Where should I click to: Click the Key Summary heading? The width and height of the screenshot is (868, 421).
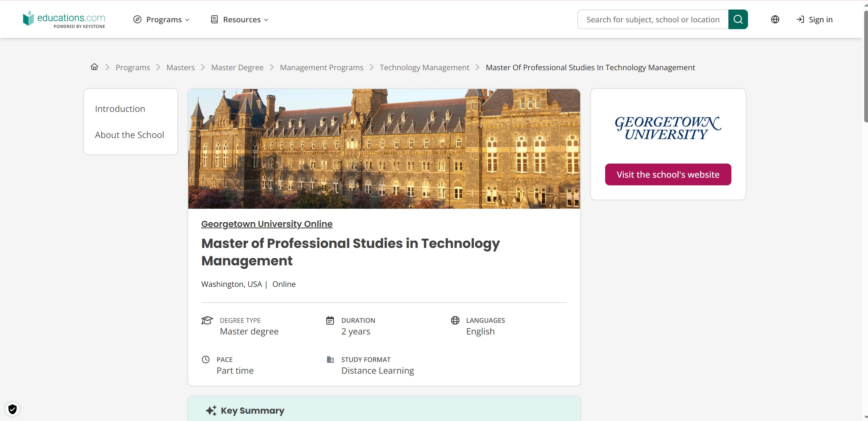253,411
